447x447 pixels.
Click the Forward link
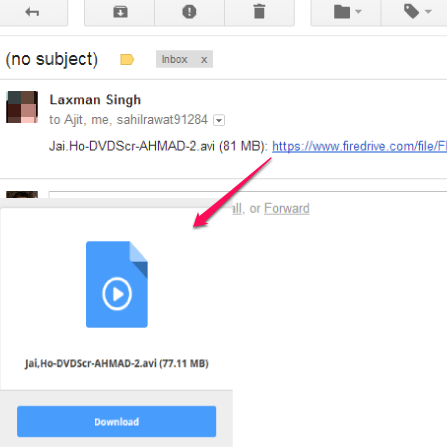(287, 209)
